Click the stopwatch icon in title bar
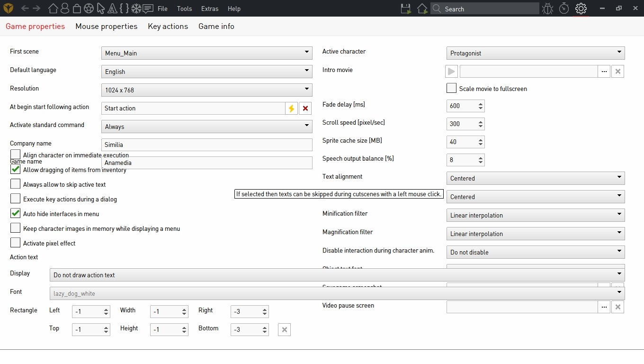Viewport: 644px width, 364px height. point(563,9)
